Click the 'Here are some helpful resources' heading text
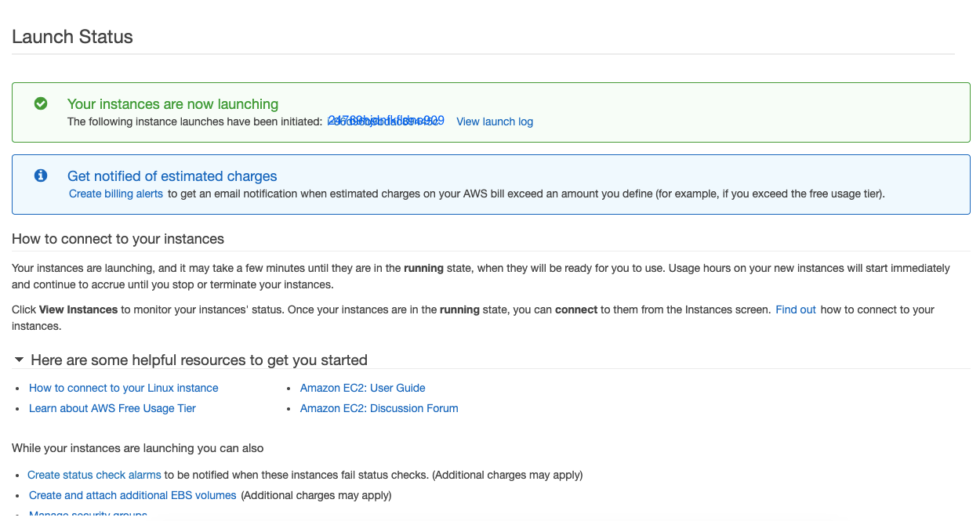 199,360
